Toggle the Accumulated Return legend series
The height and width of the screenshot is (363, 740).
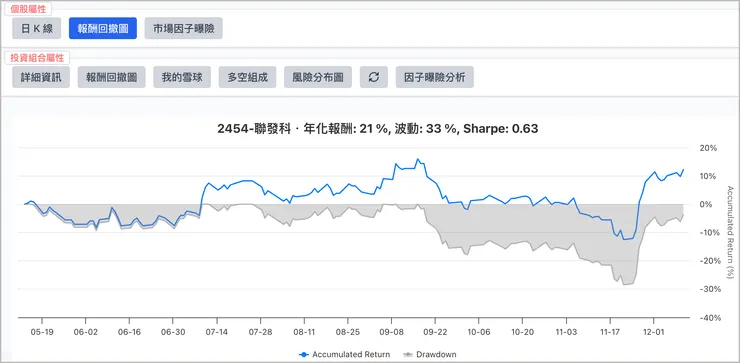345,354
